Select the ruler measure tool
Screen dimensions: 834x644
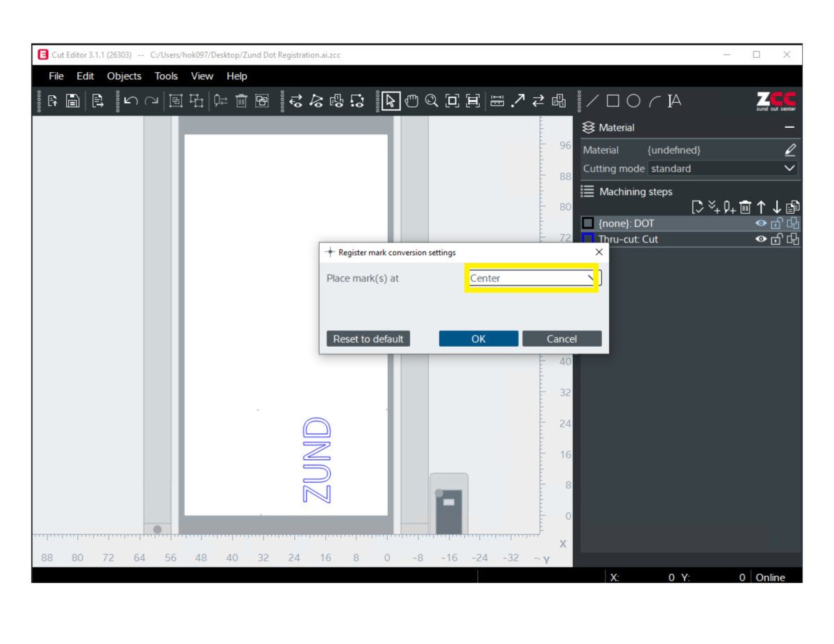pos(497,101)
